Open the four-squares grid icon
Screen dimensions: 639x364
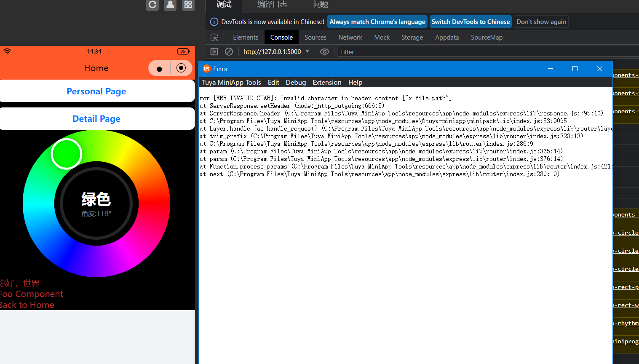click(188, 5)
